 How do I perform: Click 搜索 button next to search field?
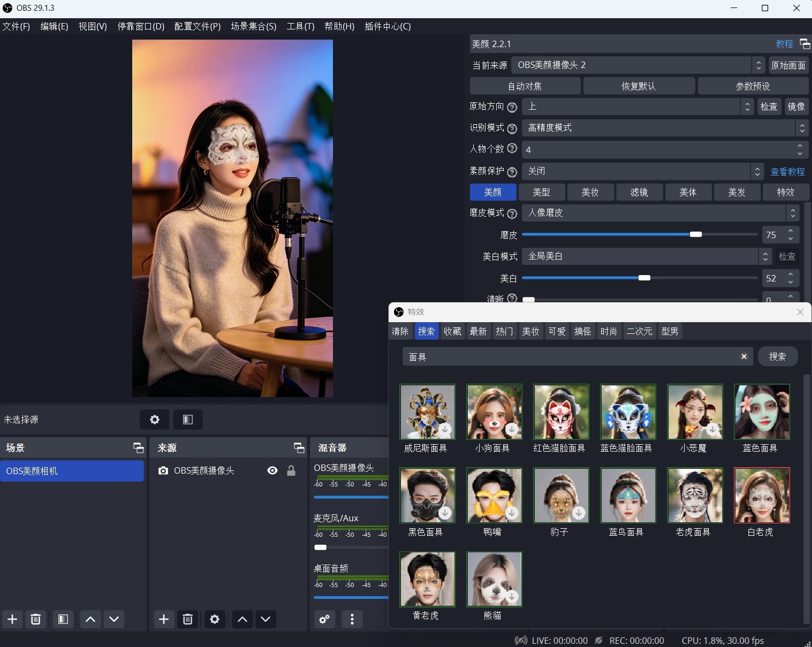pos(778,356)
